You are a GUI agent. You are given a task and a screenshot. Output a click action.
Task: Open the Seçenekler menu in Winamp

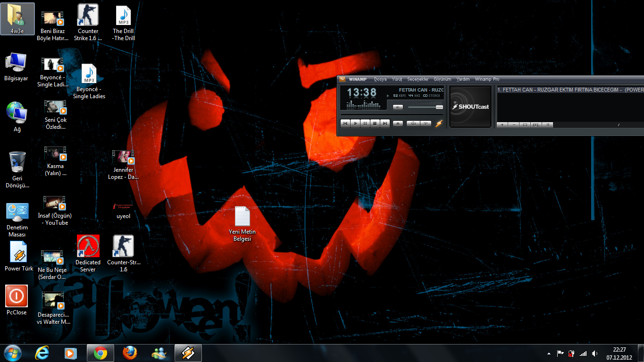click(x=418, y=79)
